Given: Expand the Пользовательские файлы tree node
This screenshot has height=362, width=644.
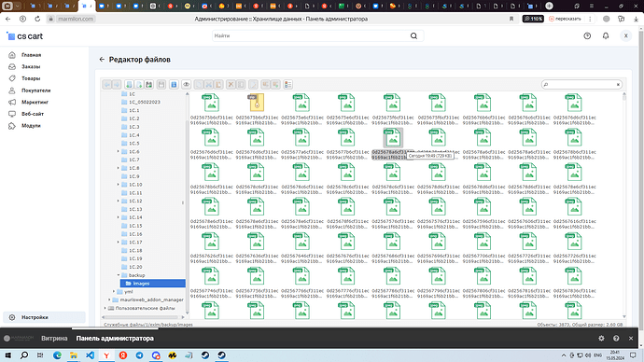Looking at the screenshot, I should click(105, 308).
